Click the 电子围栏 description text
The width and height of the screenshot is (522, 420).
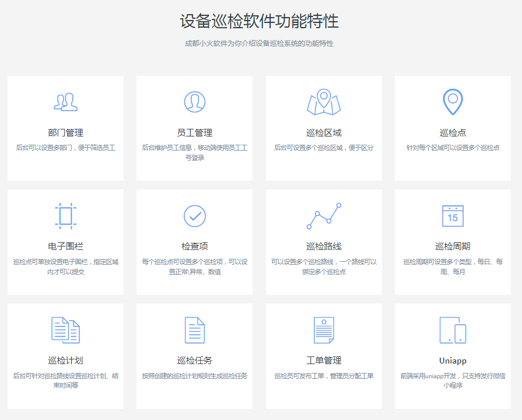65,267
